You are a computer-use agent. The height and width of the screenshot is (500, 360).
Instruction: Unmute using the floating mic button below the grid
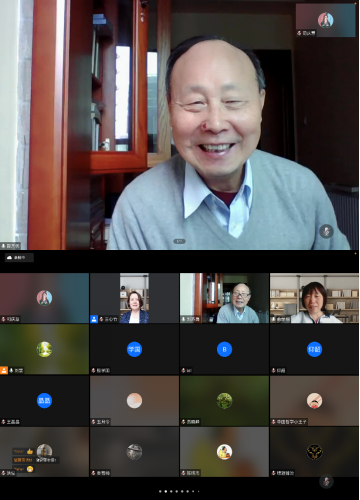326,482
